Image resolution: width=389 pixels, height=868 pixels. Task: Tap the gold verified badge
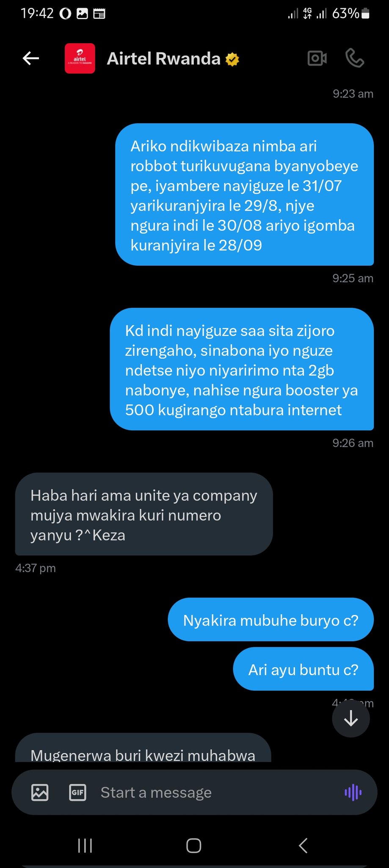[x=232, y=59]
